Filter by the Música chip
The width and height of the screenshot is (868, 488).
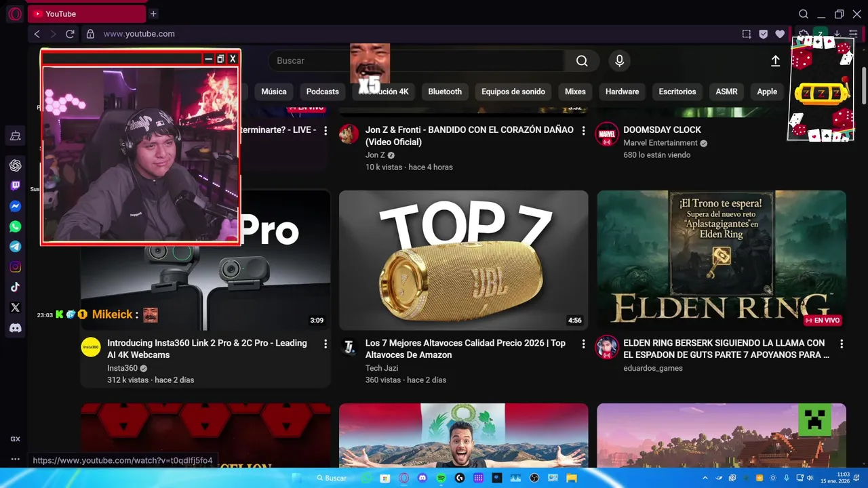tap(274, 91)
